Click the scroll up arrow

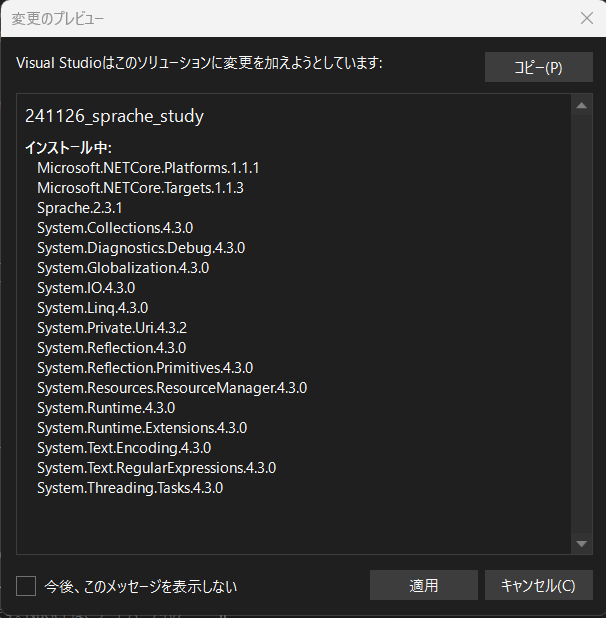(x=582, y=106)
